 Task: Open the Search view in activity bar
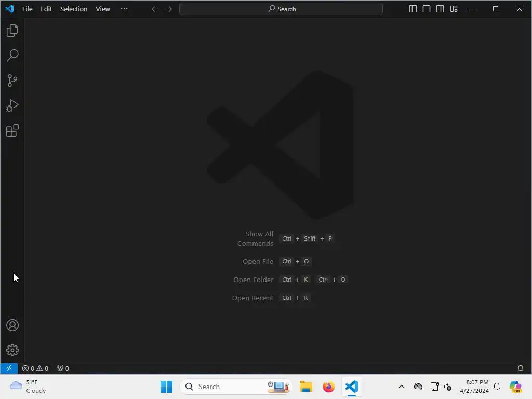pos(12,55)
